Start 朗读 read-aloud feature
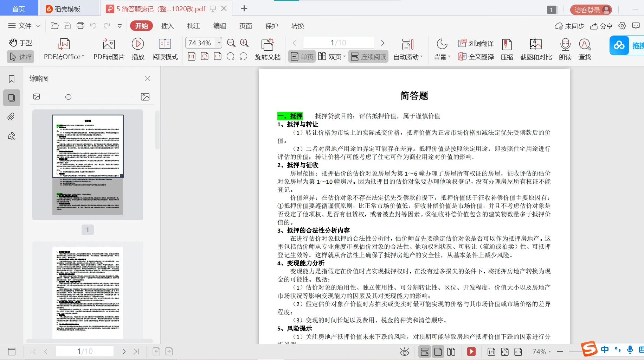The image size is (644, 360). [565, 49]
